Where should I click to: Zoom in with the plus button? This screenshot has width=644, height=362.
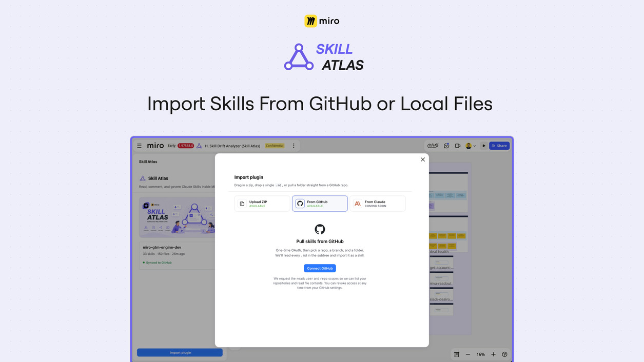(x=493, y=354)
